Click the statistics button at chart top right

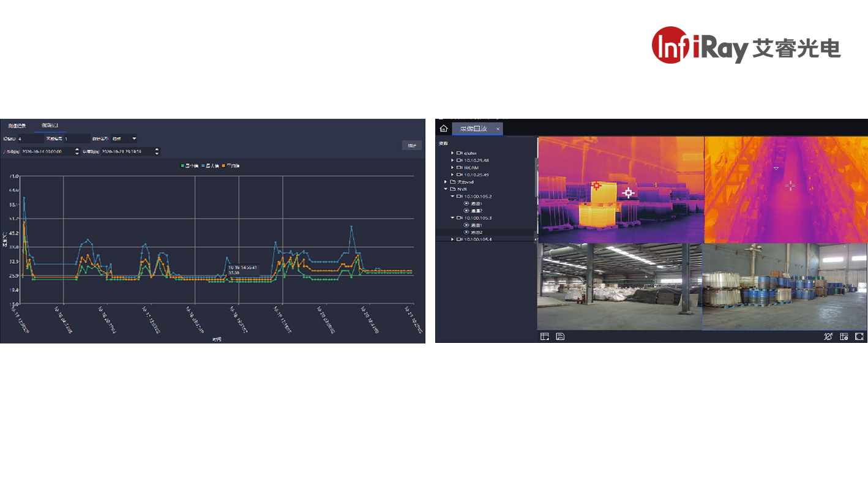click(412, 145)
